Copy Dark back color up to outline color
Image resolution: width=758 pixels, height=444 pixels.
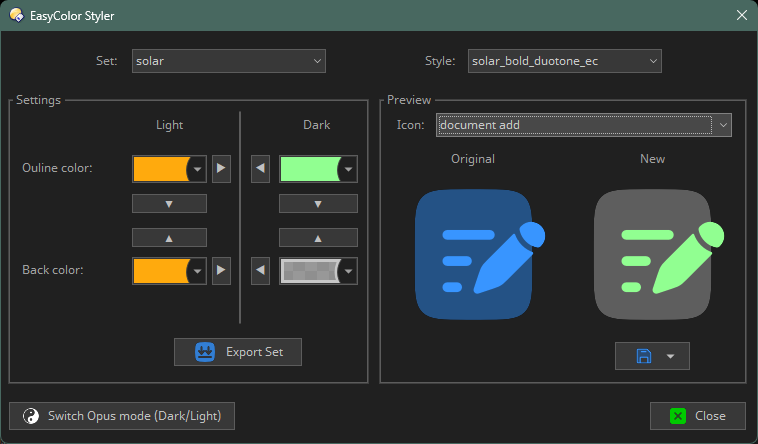coord(318,237)
